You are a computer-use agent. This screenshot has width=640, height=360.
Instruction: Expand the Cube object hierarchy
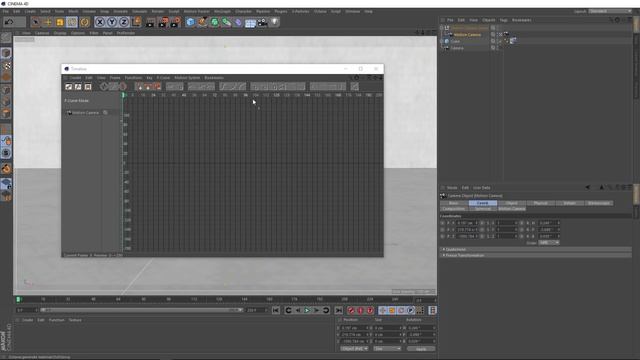coord(441,41)
